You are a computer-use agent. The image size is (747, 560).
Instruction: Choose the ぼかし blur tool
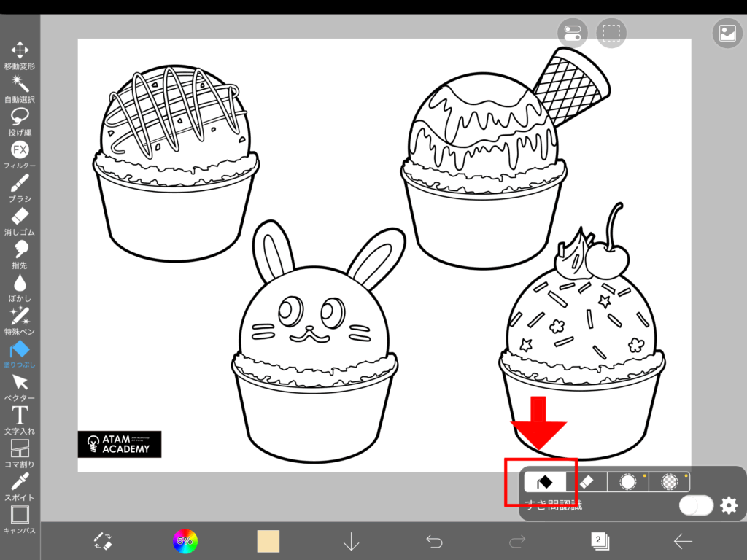20,283
